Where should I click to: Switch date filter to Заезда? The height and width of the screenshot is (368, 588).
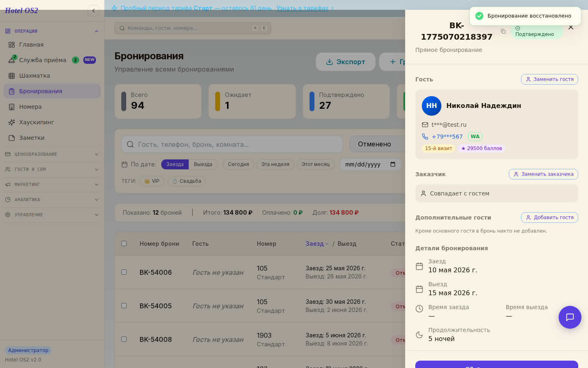pyautogui.click(x=175, y=164)
